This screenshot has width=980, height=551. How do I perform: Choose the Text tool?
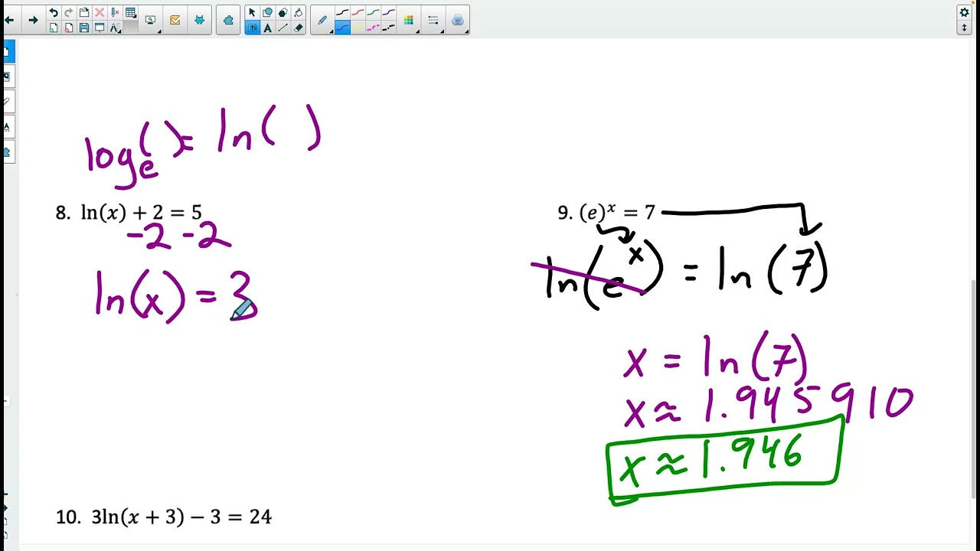(x=267, y=28)
